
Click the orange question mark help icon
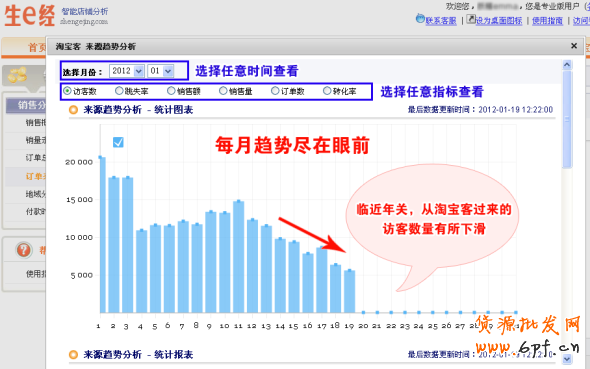(x=24, y=250)
